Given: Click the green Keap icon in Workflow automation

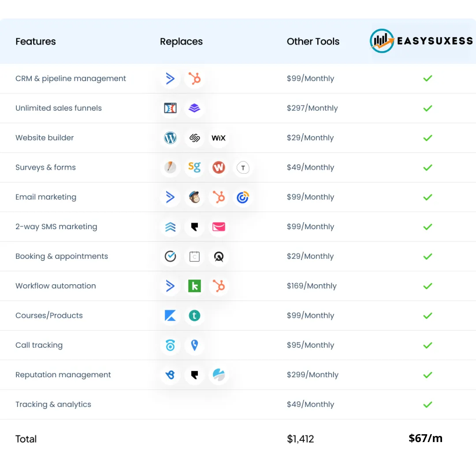Looking at the screenshot, I should pos(194,286).
